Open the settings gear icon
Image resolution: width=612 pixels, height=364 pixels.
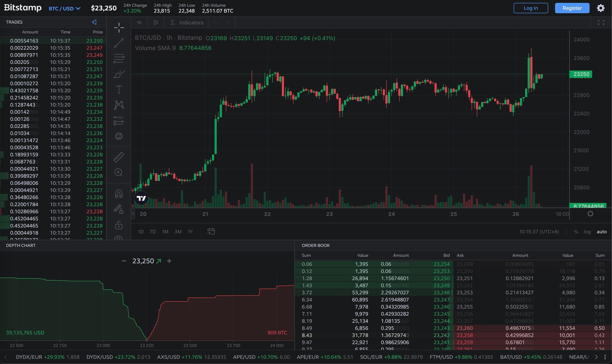click(x=601, y=8)
